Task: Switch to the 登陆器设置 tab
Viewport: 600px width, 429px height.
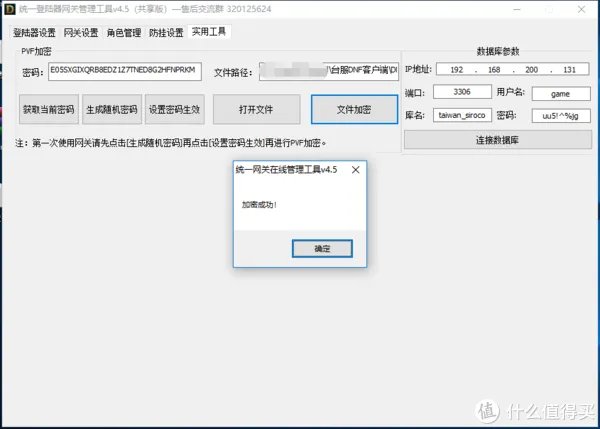Action: point(34,33)
